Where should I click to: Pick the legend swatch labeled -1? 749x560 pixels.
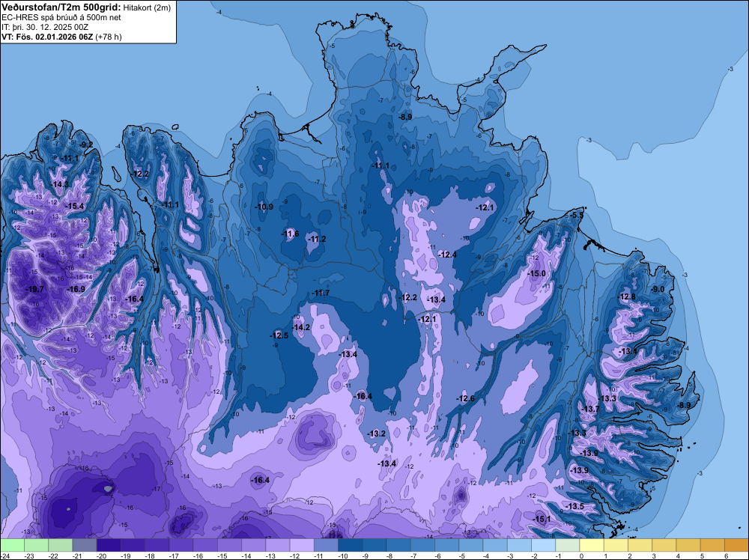click(568, 545)
